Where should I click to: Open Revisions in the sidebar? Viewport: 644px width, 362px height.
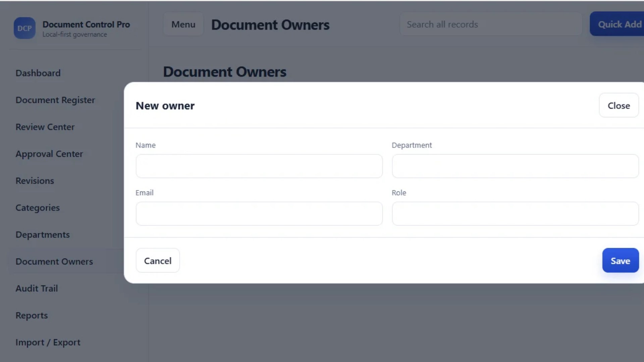click(35, 181)
